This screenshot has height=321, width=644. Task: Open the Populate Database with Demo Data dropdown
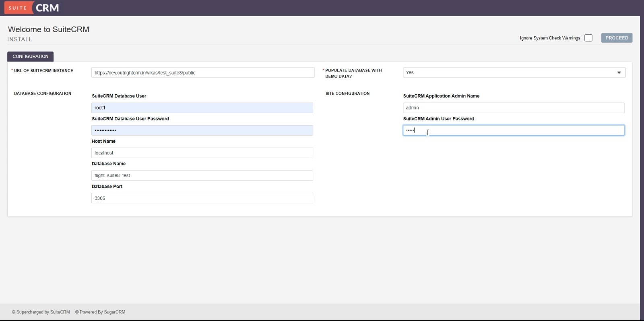click(514, 72)
